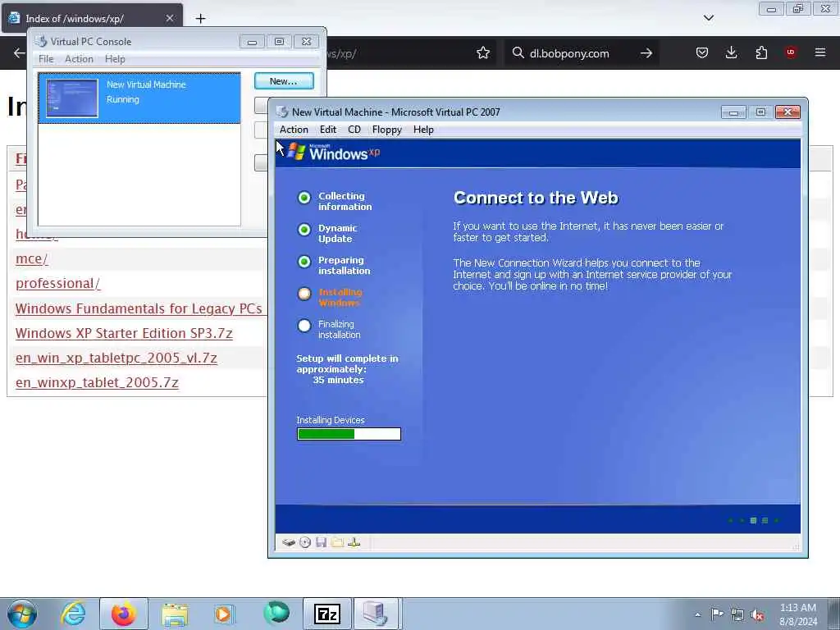Open the Pocket save icon in Firefox toolbar
This screenshot has height=630, width=840.
(702, 52)
